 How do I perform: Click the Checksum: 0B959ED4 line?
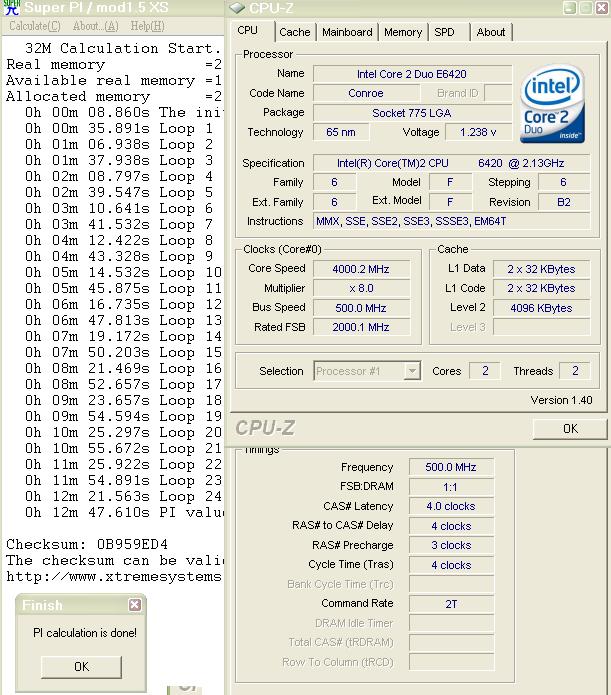[x=87, y=544]
